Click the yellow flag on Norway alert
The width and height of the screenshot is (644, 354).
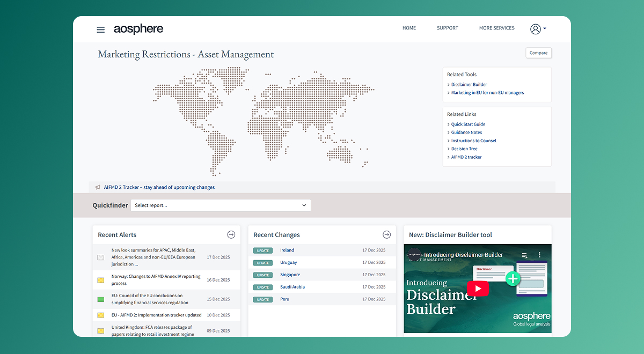100,280
